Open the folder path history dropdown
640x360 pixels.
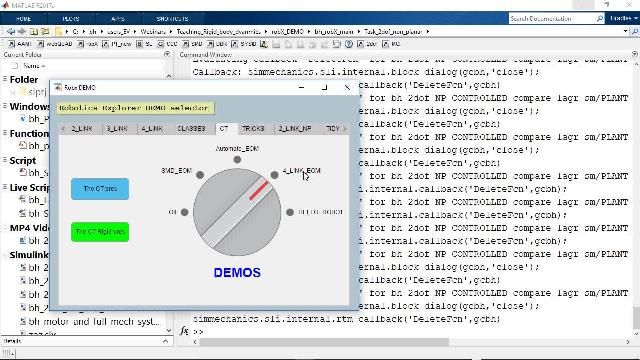[625, 31]
